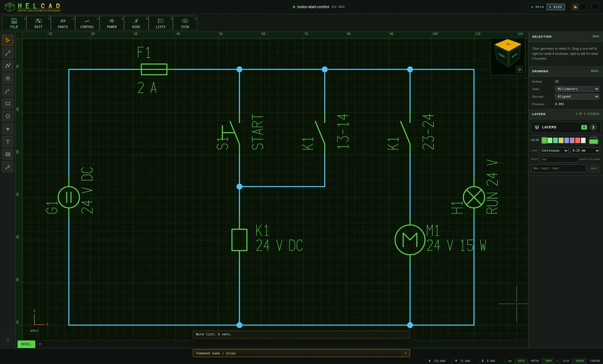Viewport: 603px width, 364px height.
Task: Click the TOP face of view cube
Action: 508,44
